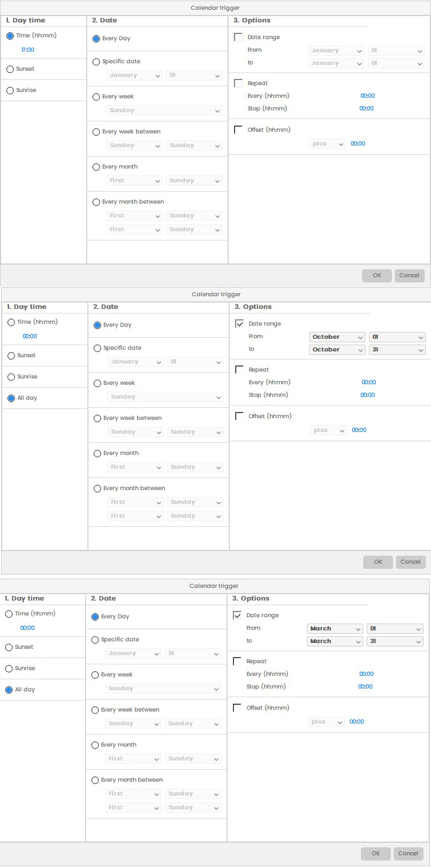Choose Every month radio in the October dialog
The width and height of the screenshot is (431, 868).
(x=97, y=453)
